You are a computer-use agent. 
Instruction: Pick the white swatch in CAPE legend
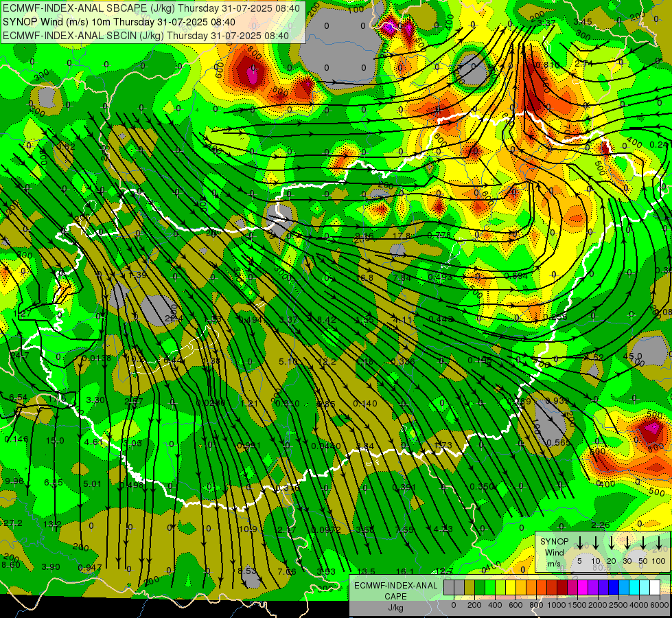[x=655, y=588]
